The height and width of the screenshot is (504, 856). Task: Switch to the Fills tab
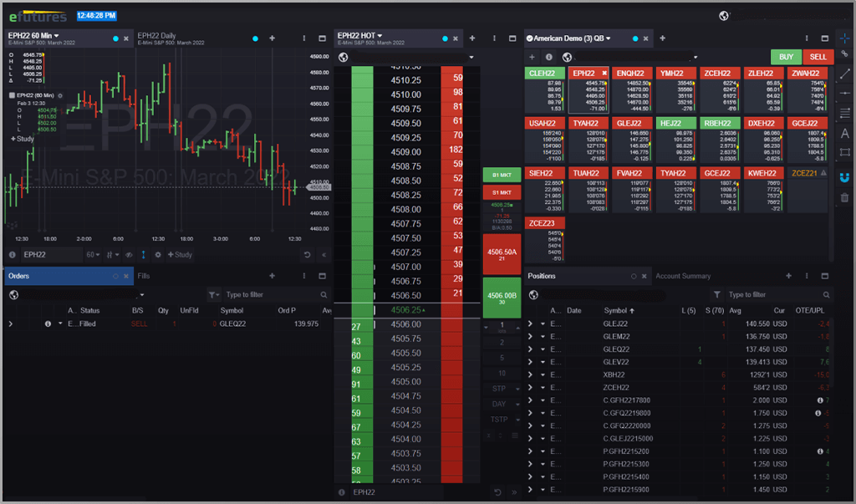[143, 276]
